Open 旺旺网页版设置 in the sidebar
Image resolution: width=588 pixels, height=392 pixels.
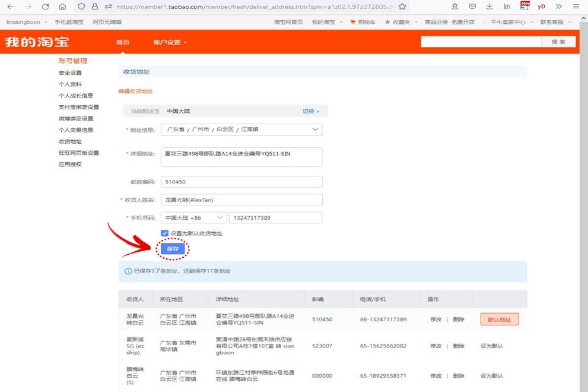click(79, 153)
